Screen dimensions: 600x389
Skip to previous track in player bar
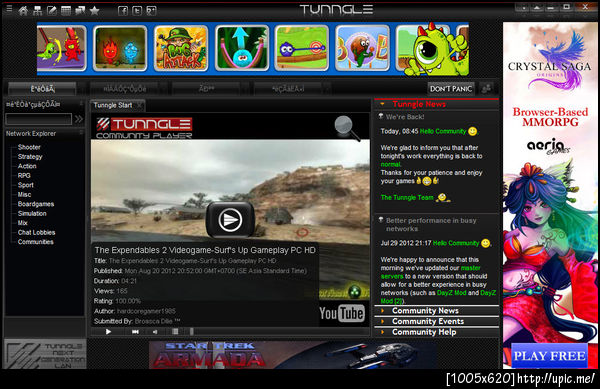click(x=135, y=332)
